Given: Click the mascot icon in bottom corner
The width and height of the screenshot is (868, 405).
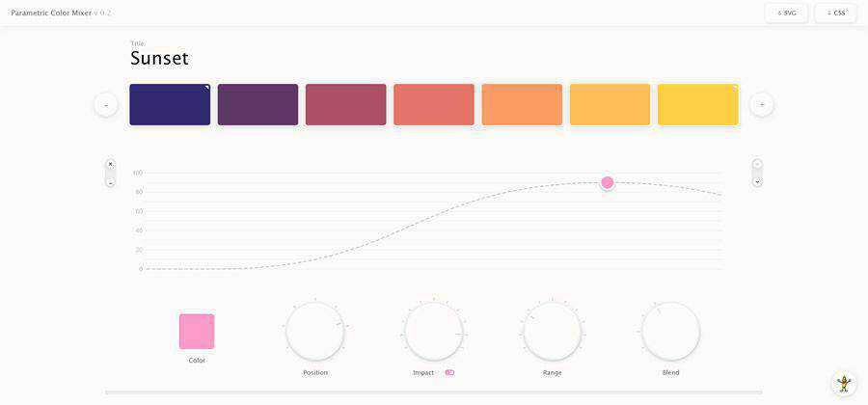Looking at the screenshot, I should coord(844,383).
